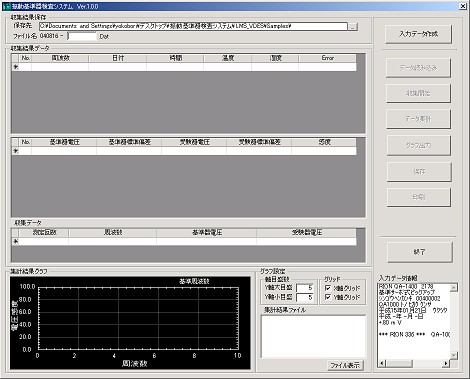This screenshot has width=470, height=379.
Task: Click the 集計結果ファイル list box
Action: click(x=313, y=336)
